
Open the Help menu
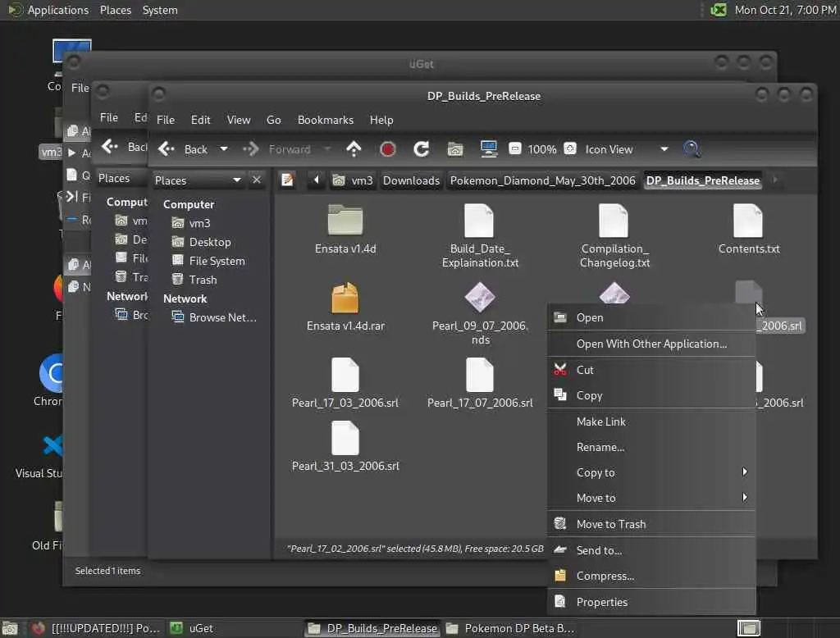coord(381,120)
